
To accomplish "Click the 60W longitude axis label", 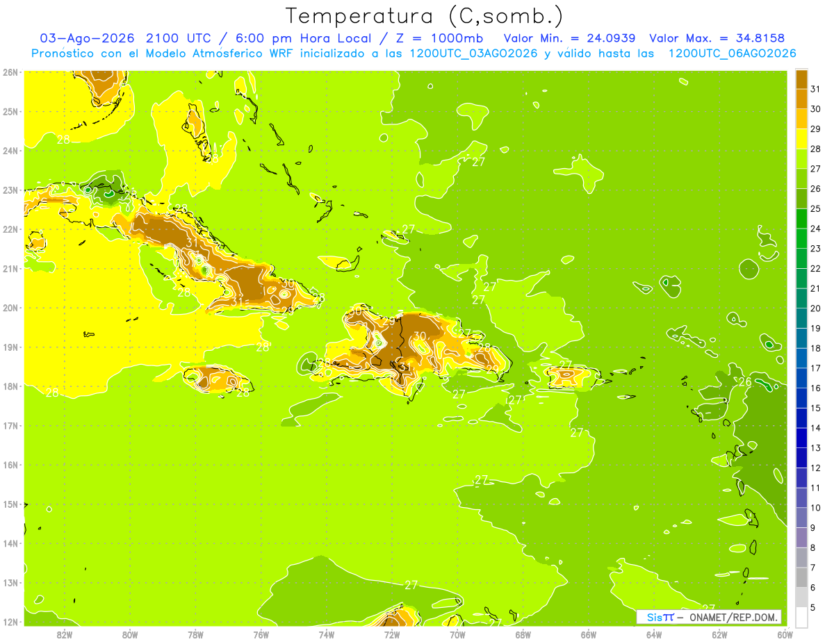I will click(x=785, y=634).
